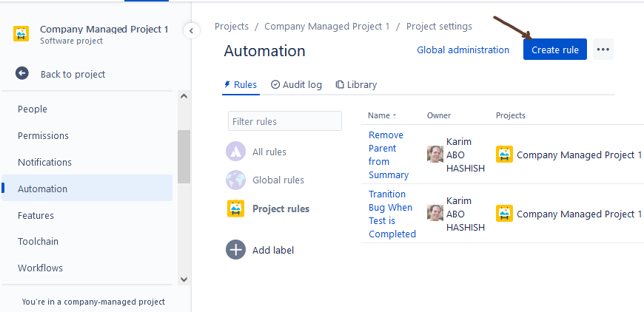644x312 pixels.
Task: Go to Workflows in the sidebar
Action: [40, 268]
